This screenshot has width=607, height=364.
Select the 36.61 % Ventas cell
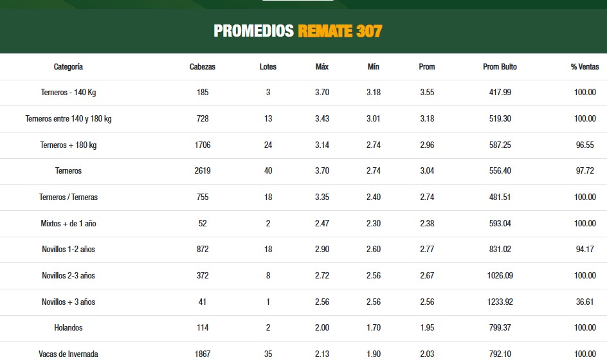(x=585, y=302)
